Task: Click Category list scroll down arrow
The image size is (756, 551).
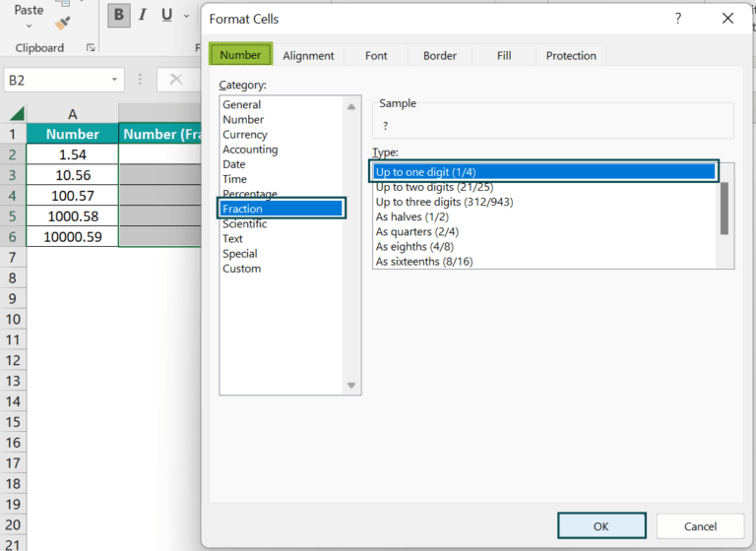Action: point(351,385)
